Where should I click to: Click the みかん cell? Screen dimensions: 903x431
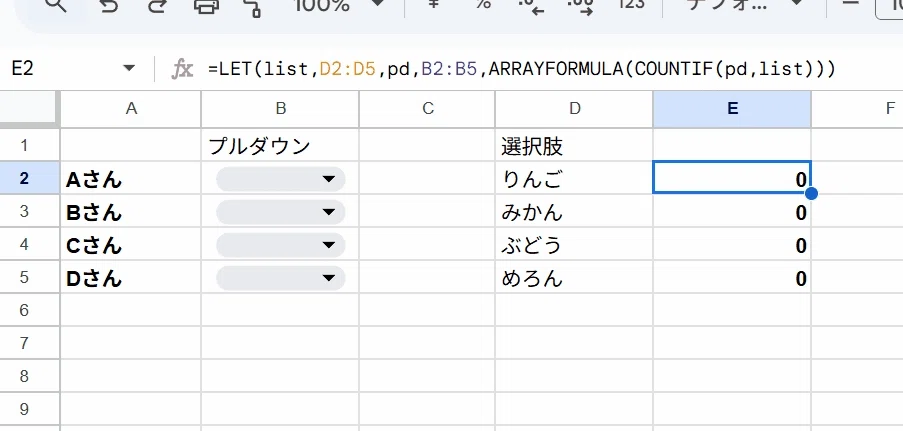574,211
